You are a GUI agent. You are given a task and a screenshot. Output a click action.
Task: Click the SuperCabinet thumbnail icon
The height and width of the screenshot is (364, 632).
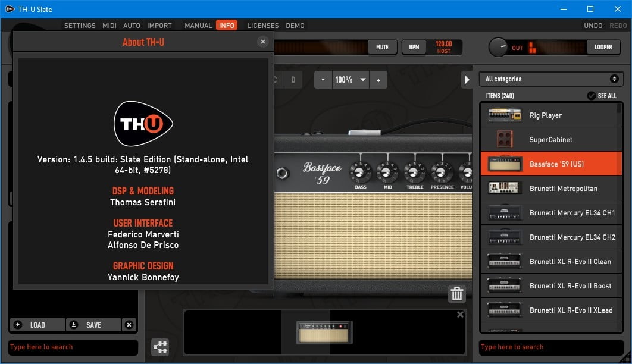coord(505,139)
